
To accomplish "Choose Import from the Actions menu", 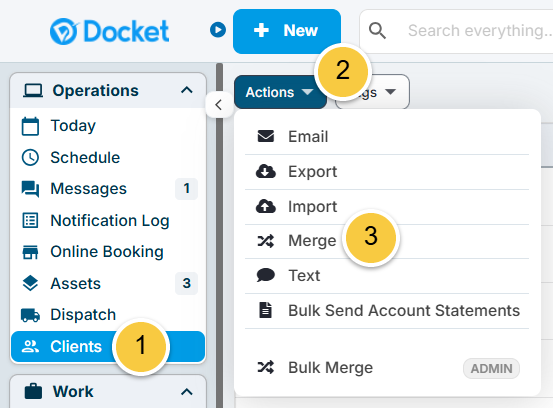I will click(x=387, y=207).
